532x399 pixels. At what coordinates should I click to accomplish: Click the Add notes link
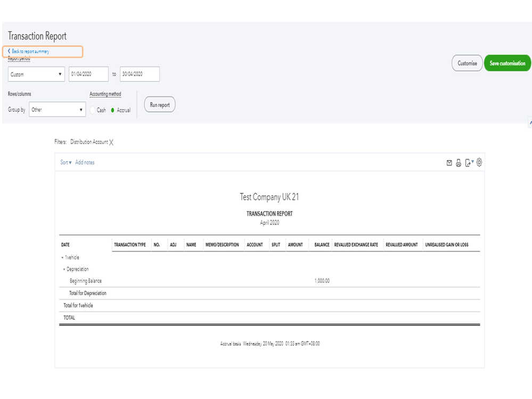tap(85, 162)
